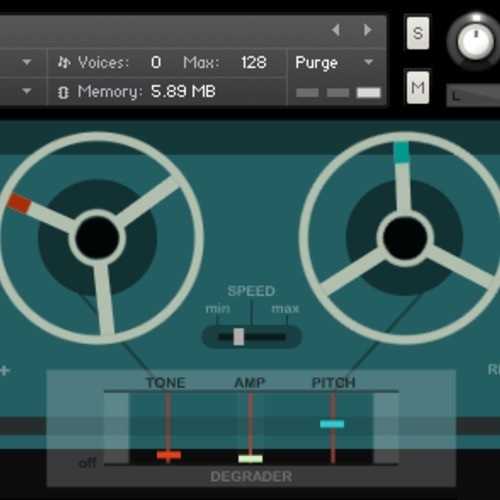The width and height of the screenshot is (500, 500).
Task: Click the next preset right arrow
Action: coord(368,30)
